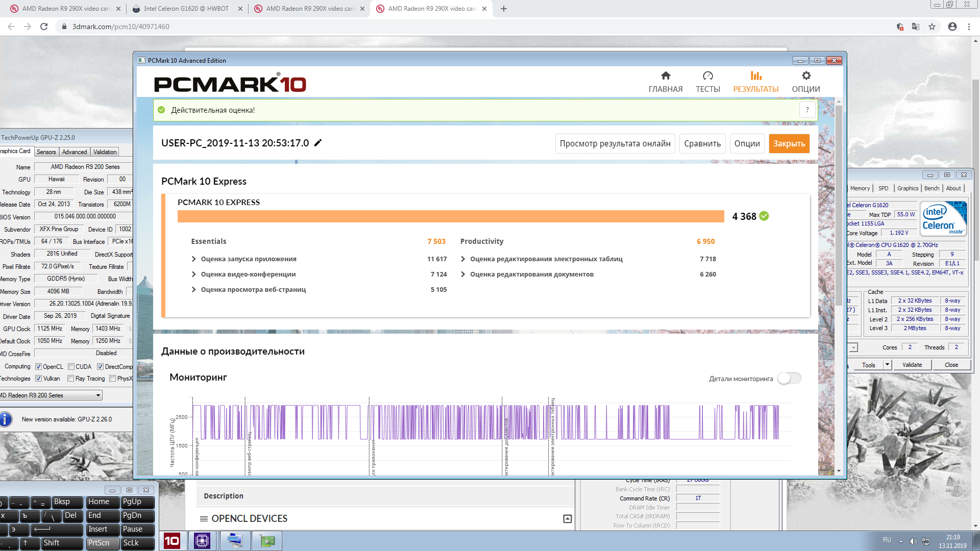
Task: Open the ОПЦИИ gear icon in PCMark
Action: click(806, 76)
